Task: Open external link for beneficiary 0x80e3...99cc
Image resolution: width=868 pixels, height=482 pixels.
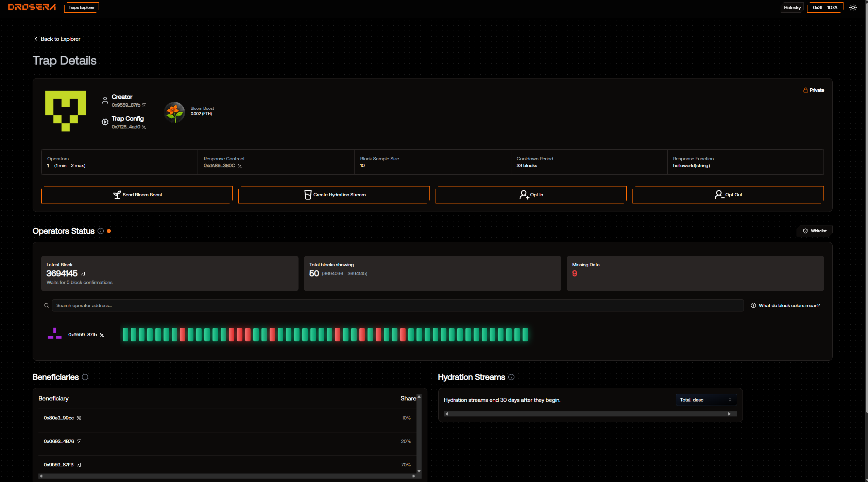Action: click(x=79, y=418)
